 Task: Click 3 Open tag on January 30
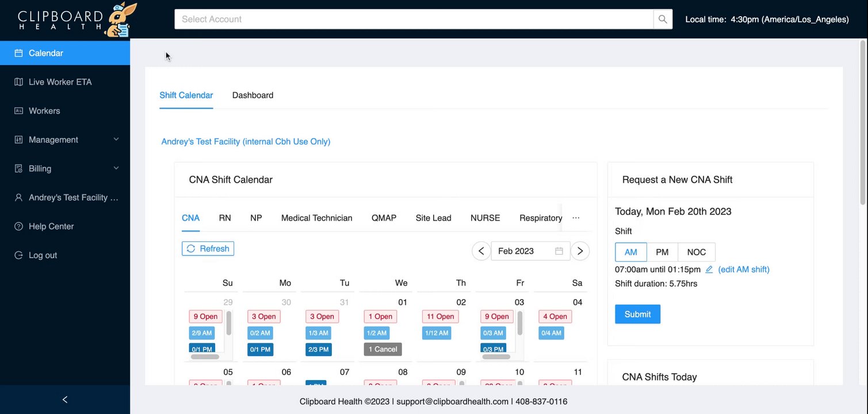[264, 316]
